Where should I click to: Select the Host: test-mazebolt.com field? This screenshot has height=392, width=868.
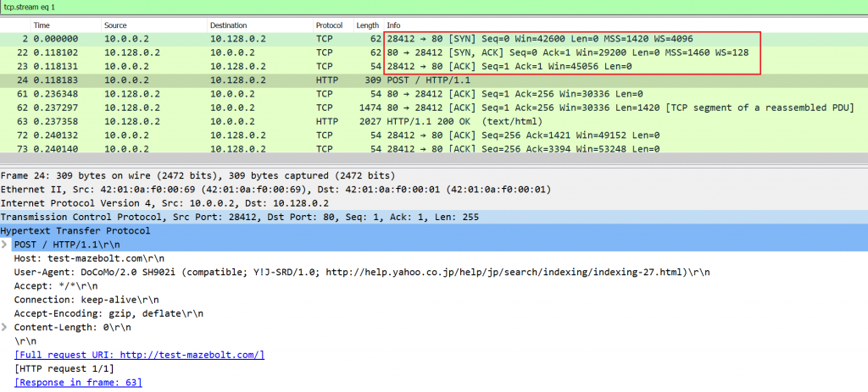point(89,258)
